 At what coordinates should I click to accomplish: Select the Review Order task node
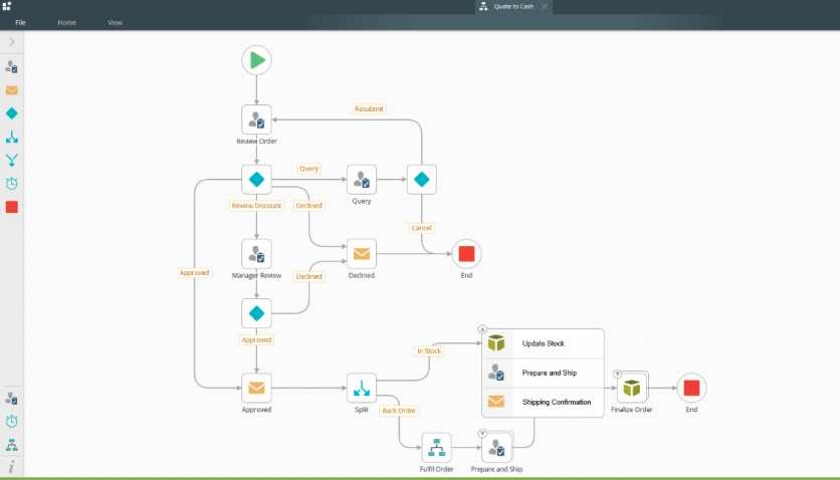click(257, 120)
